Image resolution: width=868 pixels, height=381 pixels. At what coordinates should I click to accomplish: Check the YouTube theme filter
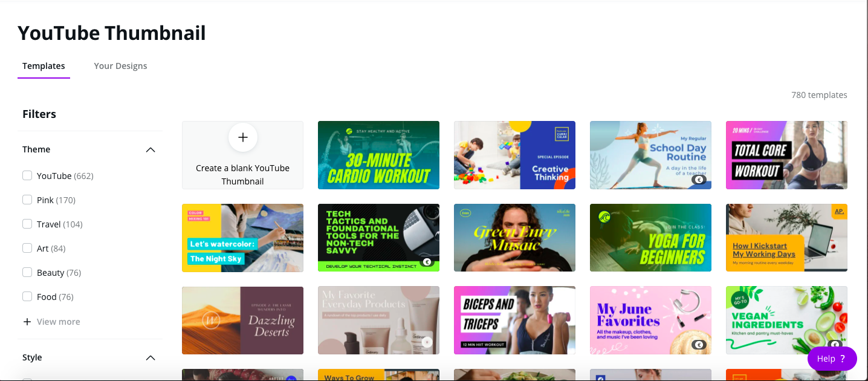click(27, 176)
